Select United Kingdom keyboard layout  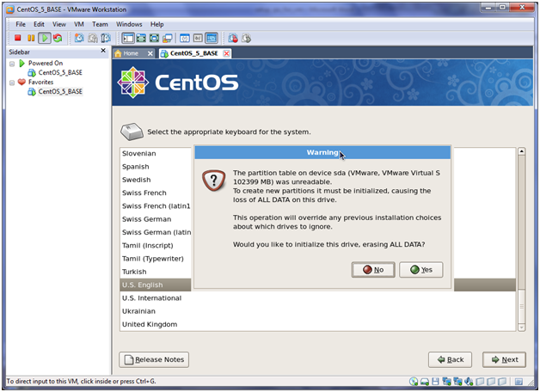point(150,324)
